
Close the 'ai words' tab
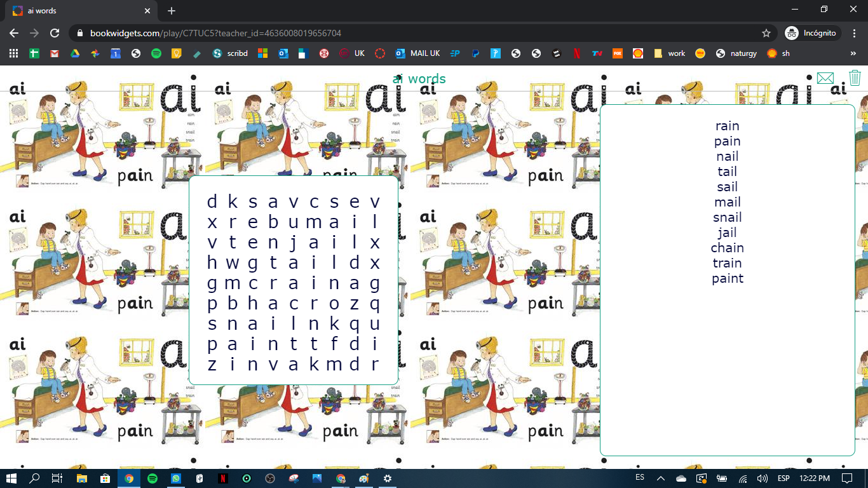(147, 11)
